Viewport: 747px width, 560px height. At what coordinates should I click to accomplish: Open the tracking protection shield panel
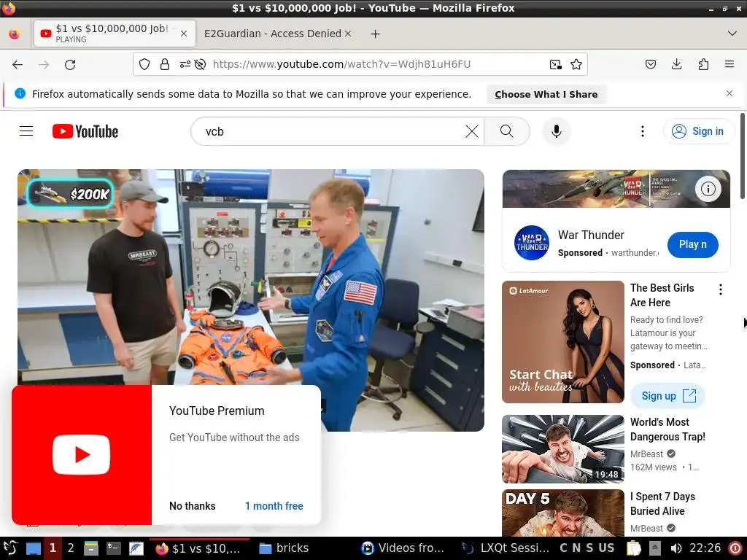tap(144, 64)
